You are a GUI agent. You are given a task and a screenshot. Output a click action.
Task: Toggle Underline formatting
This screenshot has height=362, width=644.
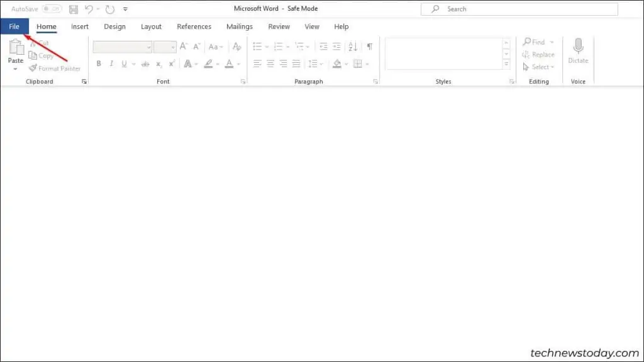click(x=124, y=63)
